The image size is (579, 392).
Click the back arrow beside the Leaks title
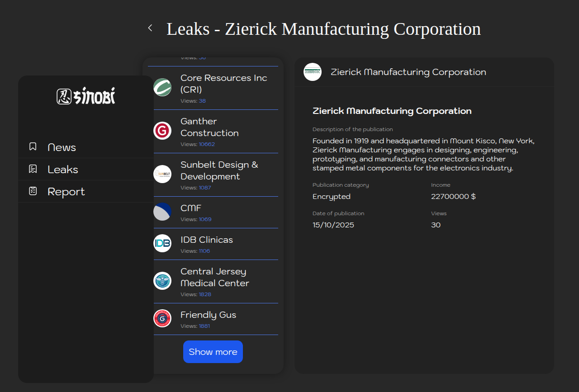click(150, 28)
